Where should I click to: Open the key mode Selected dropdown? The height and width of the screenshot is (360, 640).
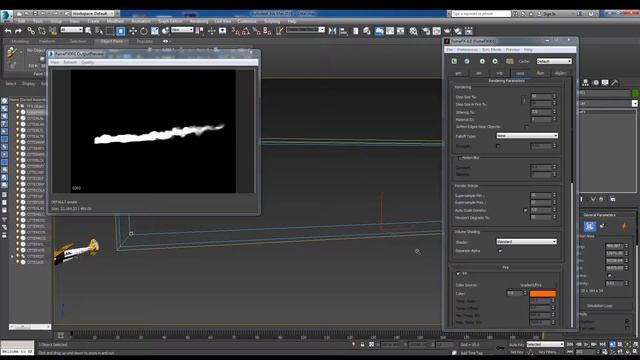tap(545, 344)
